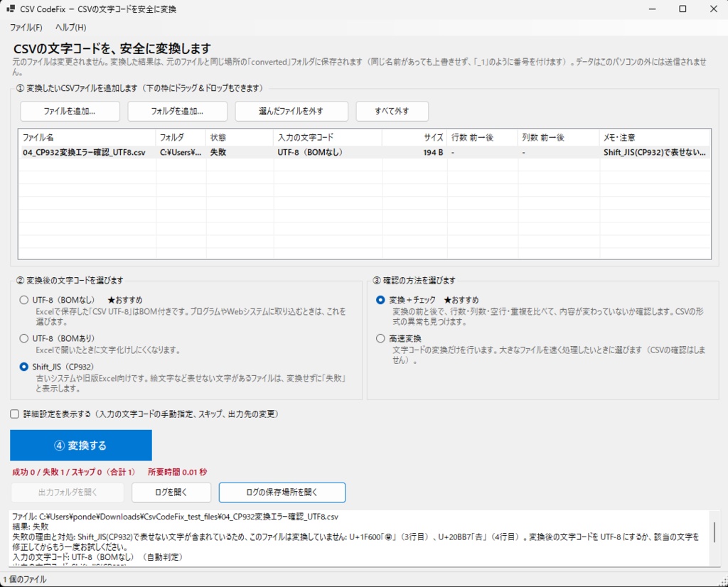Maximize the CSV CodeFix window
728x587 pixels.
682,9
